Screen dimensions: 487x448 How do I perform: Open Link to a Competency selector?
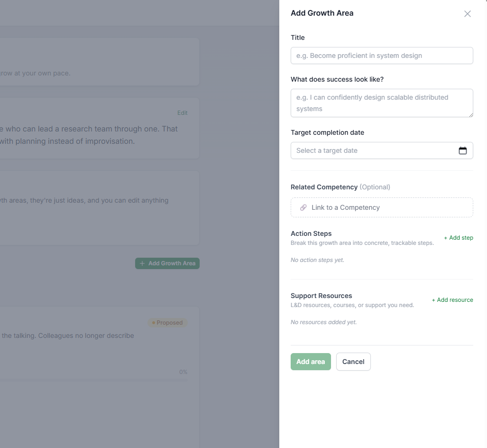point(382,207)
